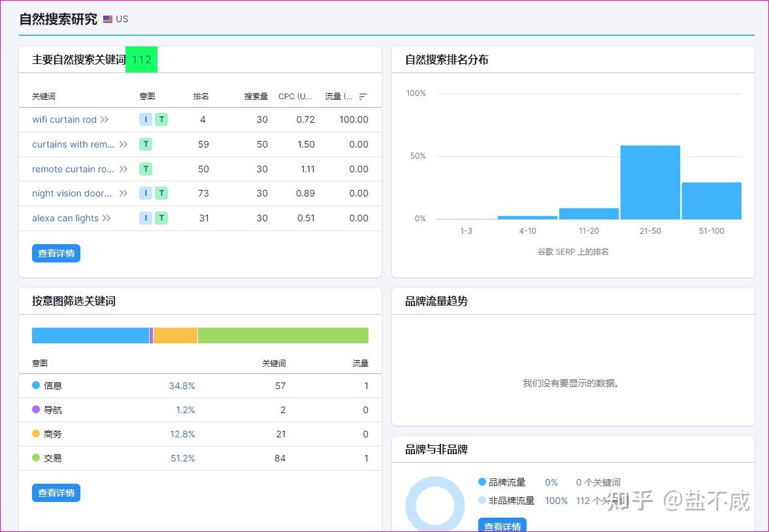Click the 按意图筛选关键词 panel title
This screenshot has height=532, width=769.
click(x=74, y=302)
